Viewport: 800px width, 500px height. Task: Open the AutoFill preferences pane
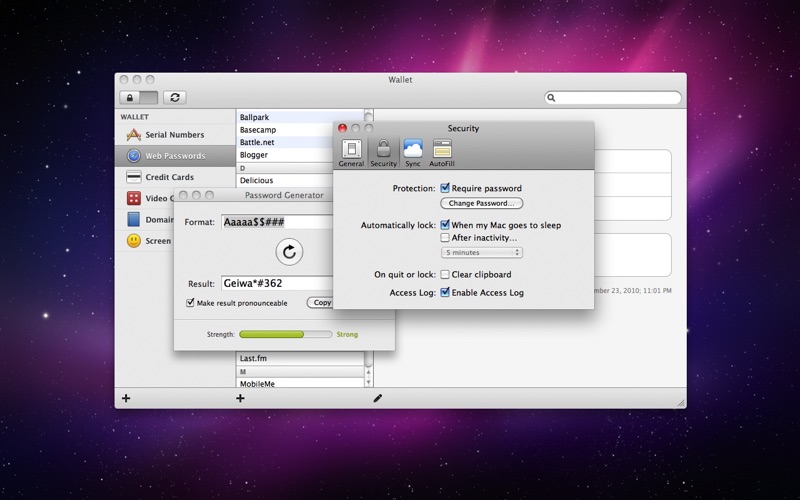pyautogui.click(x=441, y=152)
